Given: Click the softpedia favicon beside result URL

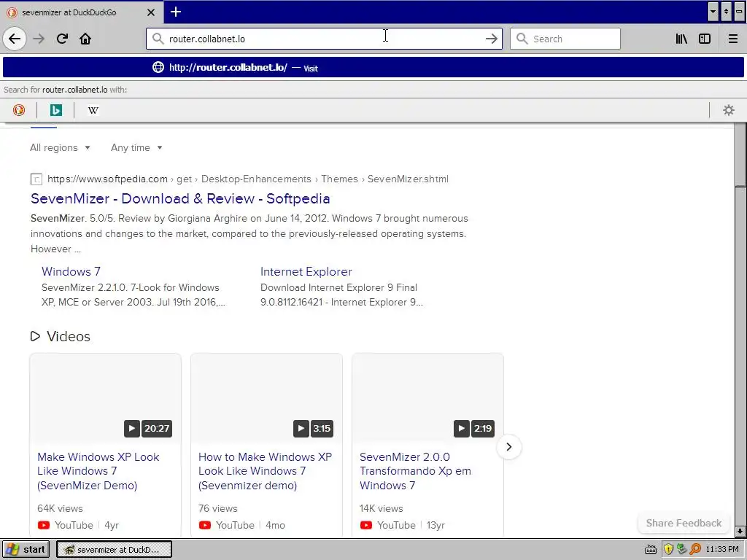Looking at the screenshot, I should (x=36, y=179).
